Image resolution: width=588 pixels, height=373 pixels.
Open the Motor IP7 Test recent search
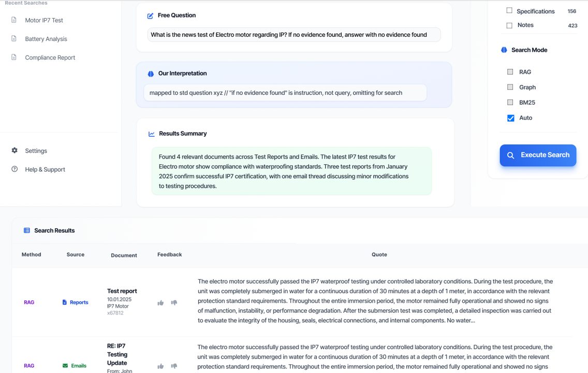[44, 20]
